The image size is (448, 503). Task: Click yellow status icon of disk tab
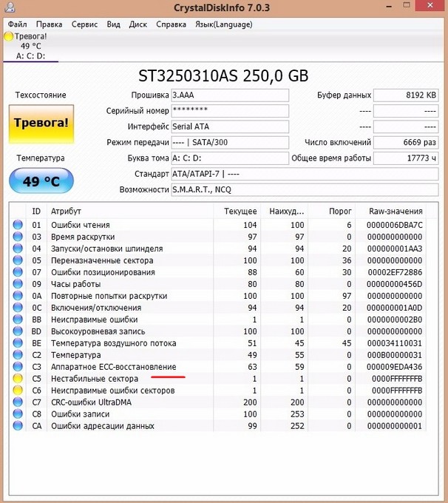tap(9, 36)
